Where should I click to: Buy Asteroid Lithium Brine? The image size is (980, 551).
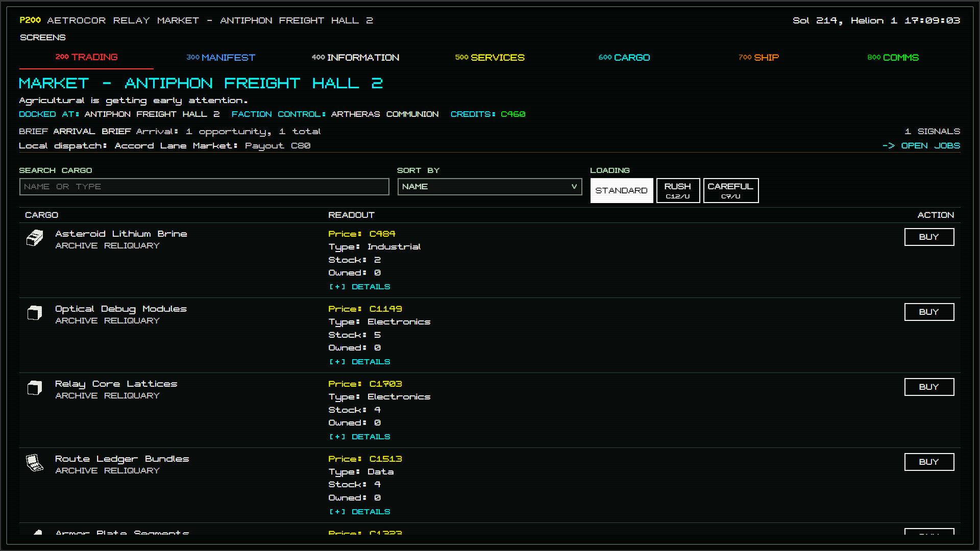[929, 237]
